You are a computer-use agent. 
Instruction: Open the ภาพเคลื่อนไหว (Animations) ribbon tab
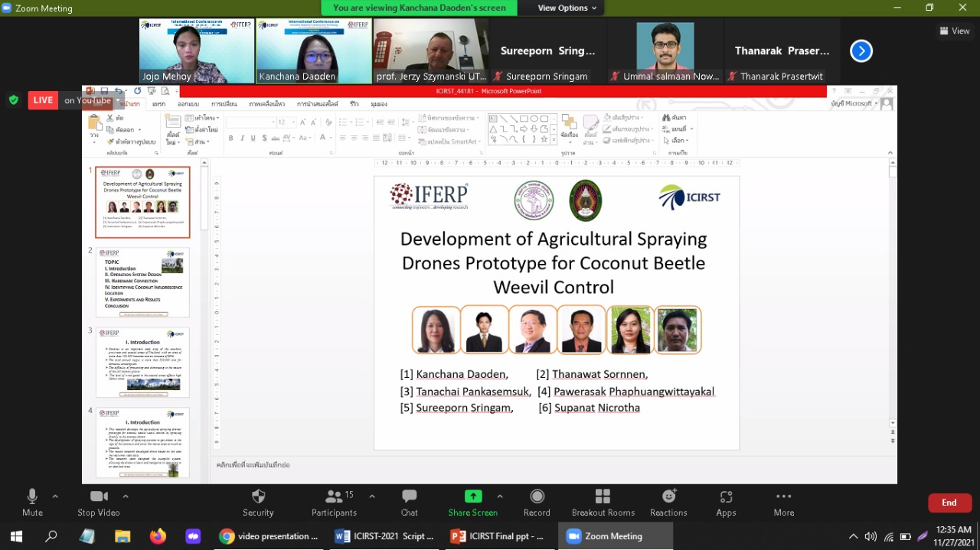pyautogui.click(x=266, y=103)
